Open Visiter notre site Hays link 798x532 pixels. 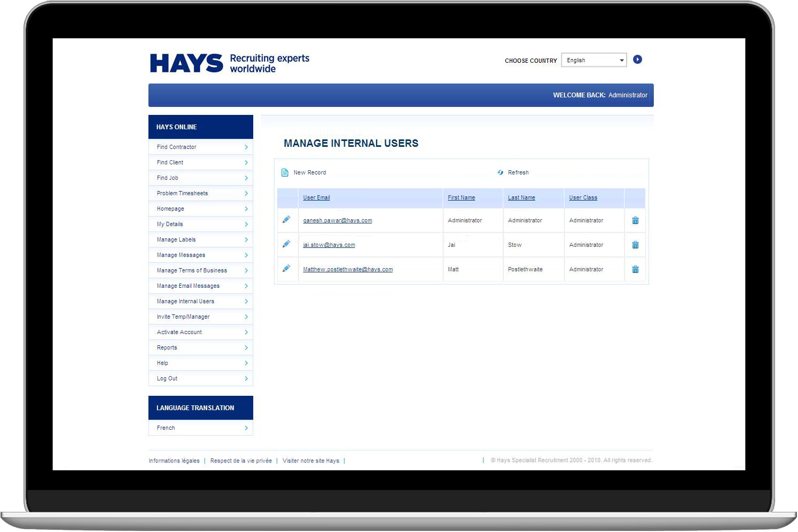point(311,461)
